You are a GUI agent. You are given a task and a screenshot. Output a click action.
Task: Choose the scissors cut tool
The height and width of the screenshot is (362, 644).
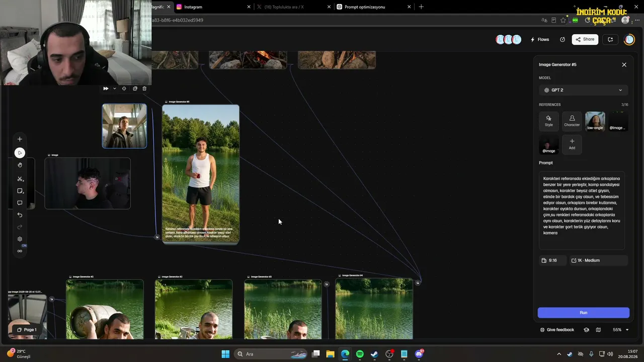(20, 178)
